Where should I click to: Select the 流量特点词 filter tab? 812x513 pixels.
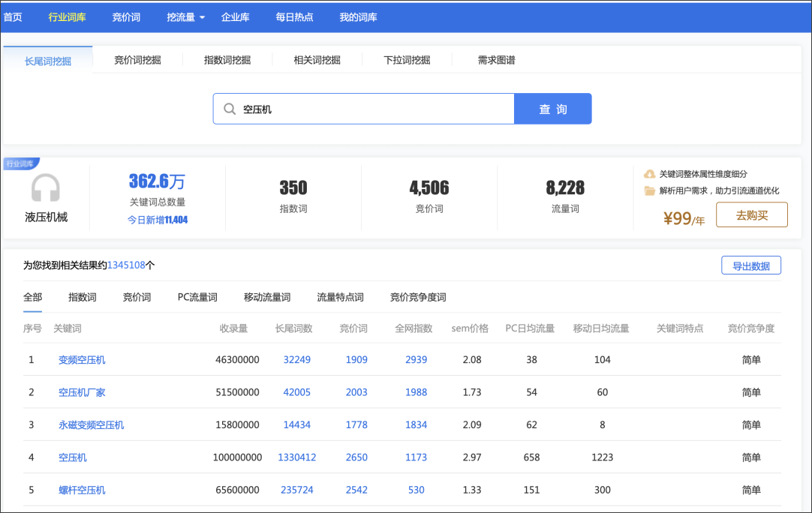[340, 297]
